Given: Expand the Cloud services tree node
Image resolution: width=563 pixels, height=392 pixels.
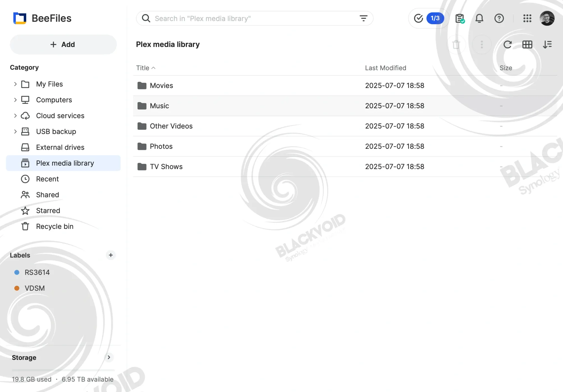Looking at the screenshot, I should tap(15, 116).
